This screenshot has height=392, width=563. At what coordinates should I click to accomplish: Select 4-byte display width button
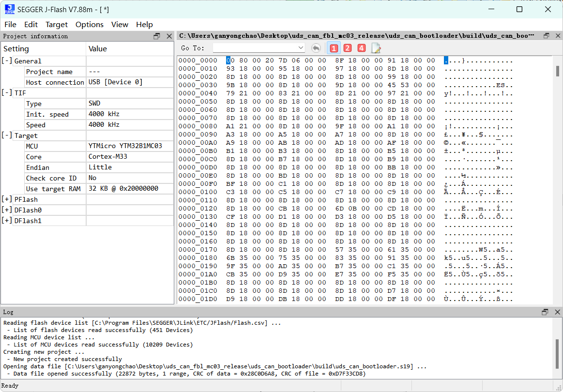click(x=362, y=48)
